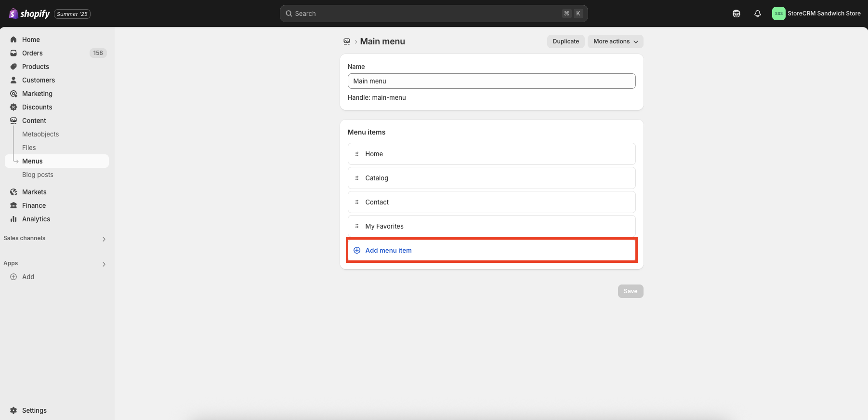Open notifications bell
This screenshot has height=420, width=868.
point(758,14)
